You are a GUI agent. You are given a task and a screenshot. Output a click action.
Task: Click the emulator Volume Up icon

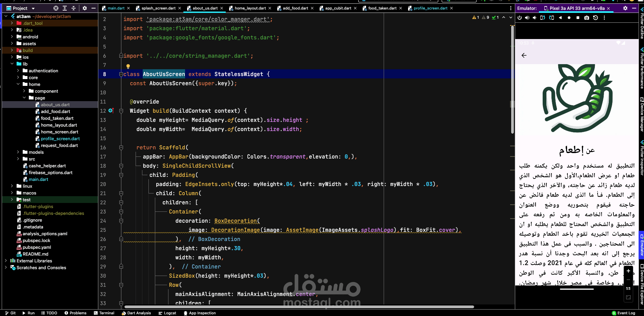point(527,18)
